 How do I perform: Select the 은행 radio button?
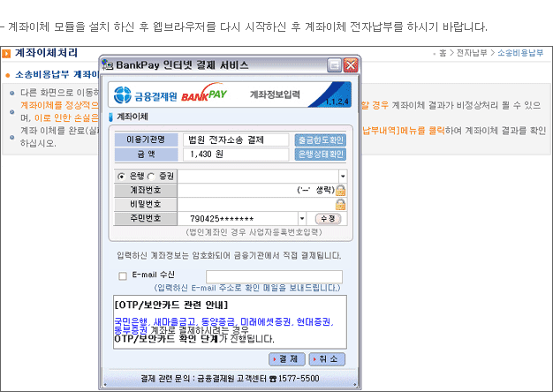click(121, 177)
